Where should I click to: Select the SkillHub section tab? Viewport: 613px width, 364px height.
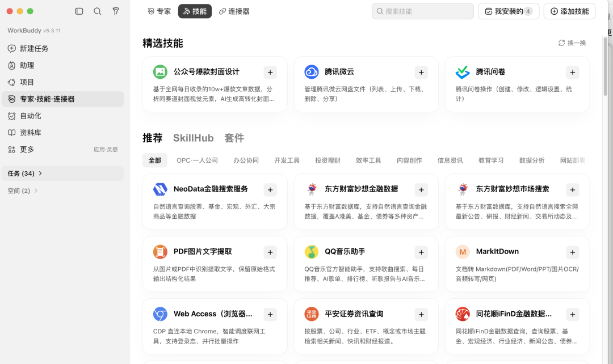[x=194, y=138]
